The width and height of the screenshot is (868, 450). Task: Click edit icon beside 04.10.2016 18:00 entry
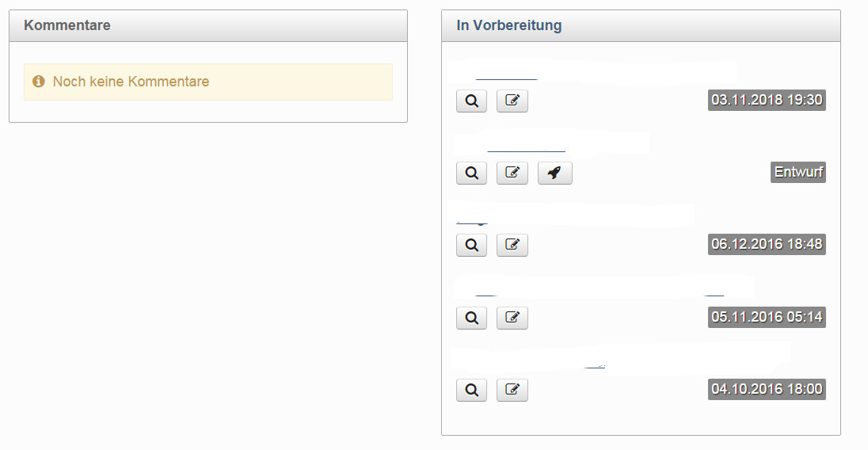point(512,391)
